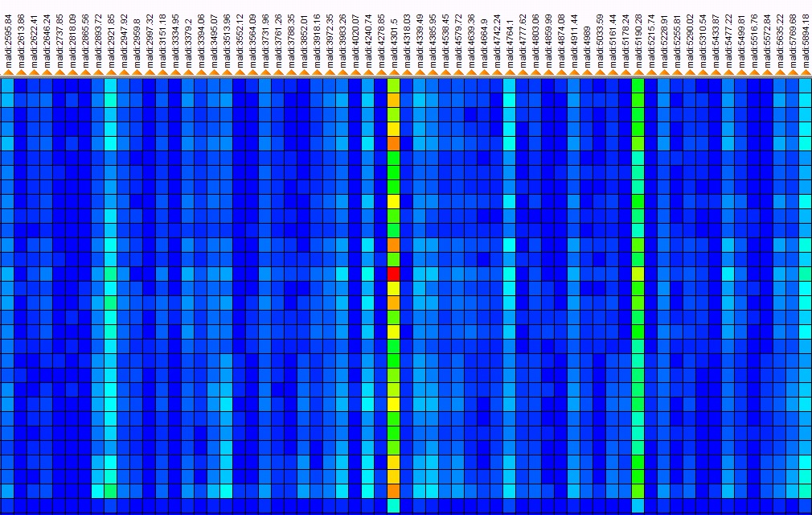Click the maldi:5255.81 column label
Image resolution: width=812 pixels, height=515 pixels.
point(678,41)
